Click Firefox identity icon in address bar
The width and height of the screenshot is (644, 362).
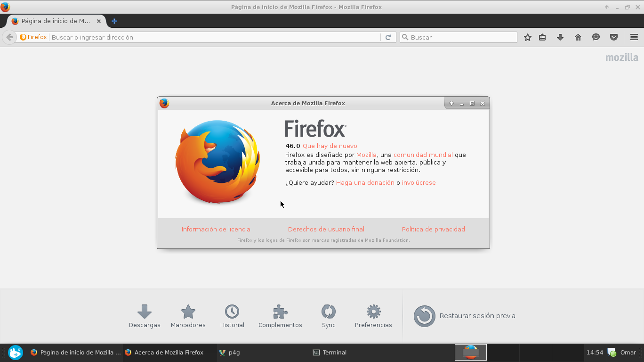[33, 37]
